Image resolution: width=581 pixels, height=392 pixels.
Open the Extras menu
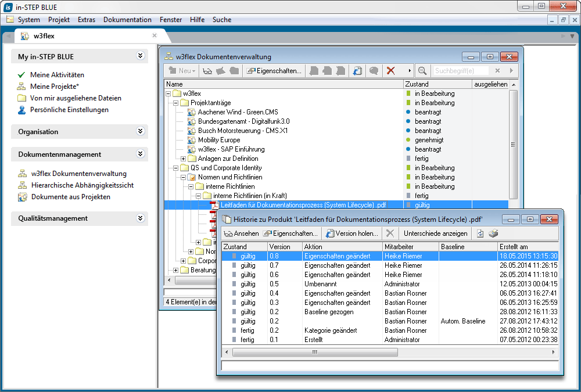(x=87, y=20)
